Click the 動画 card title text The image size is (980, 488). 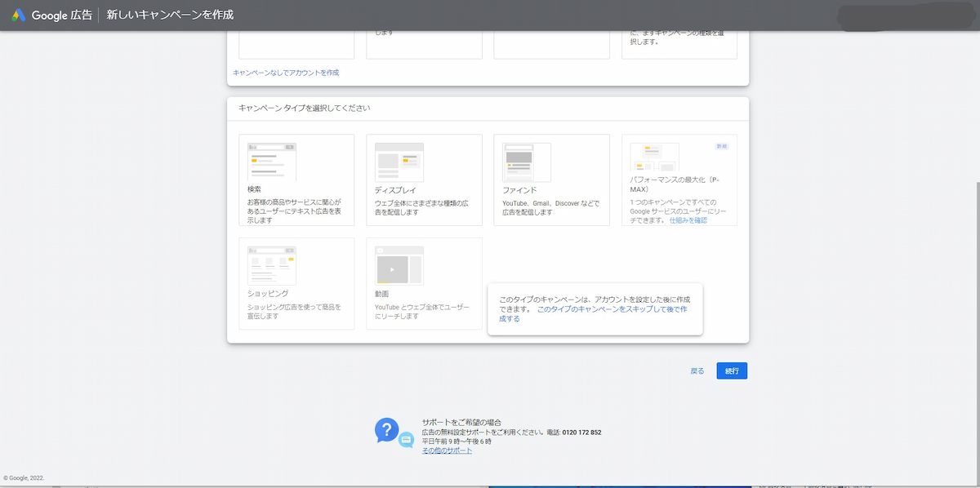[x=382, y=293]
